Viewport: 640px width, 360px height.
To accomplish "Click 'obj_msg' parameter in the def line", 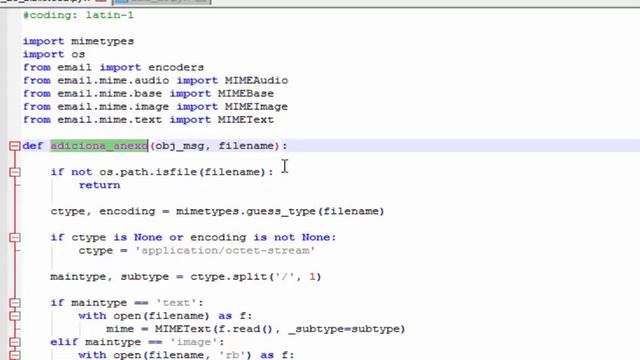I will [x=180, y=146].
